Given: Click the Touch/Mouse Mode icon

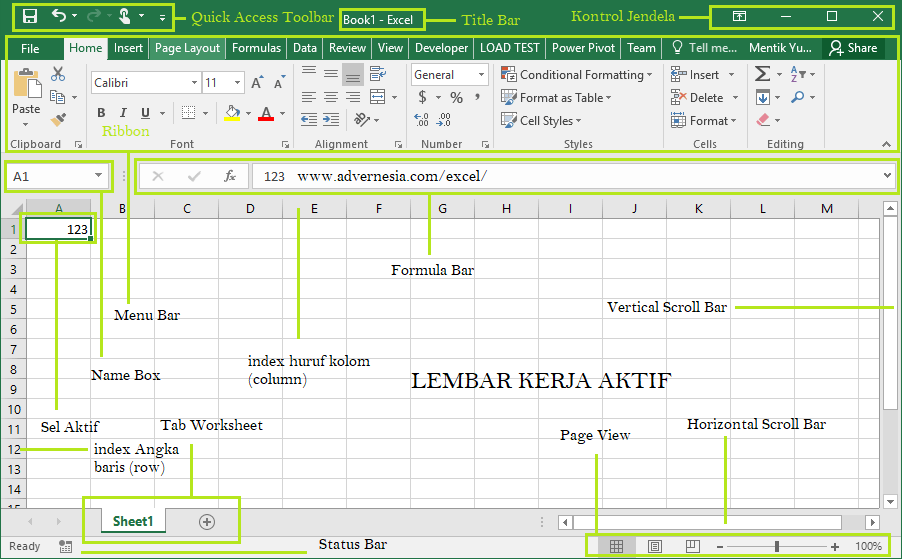Looking at the screenshot, I should (x=124, y=16).
